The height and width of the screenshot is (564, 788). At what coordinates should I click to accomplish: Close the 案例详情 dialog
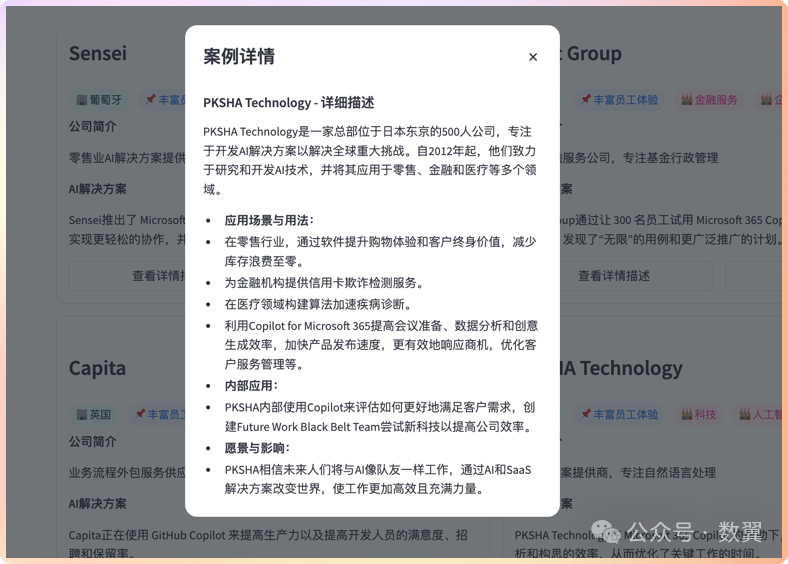click(x=533, y=57)
